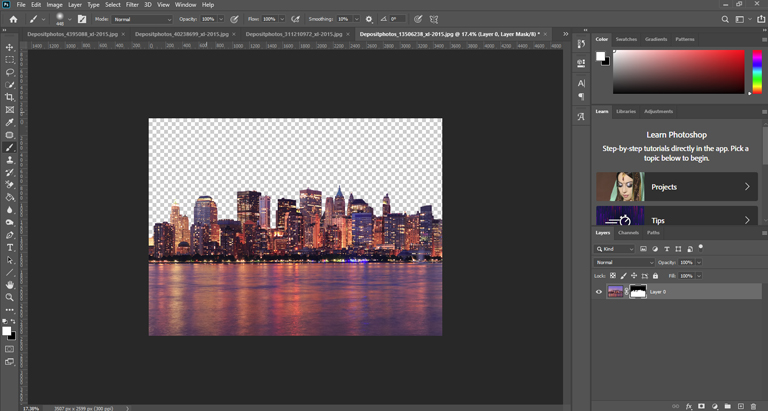The width and height of the screenshot is (768, 411).
Task: Select the Zoom tool
Action: [10, 297]
